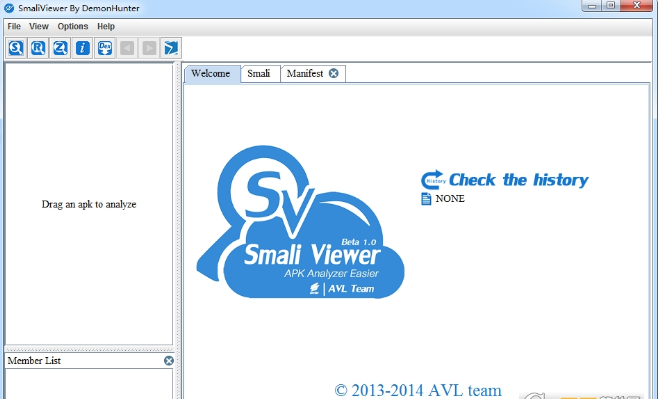Click the R magnifier search toolbar icon
Image resolution: width=659 pixels, height=399 pixels.
tap(38, 48)
